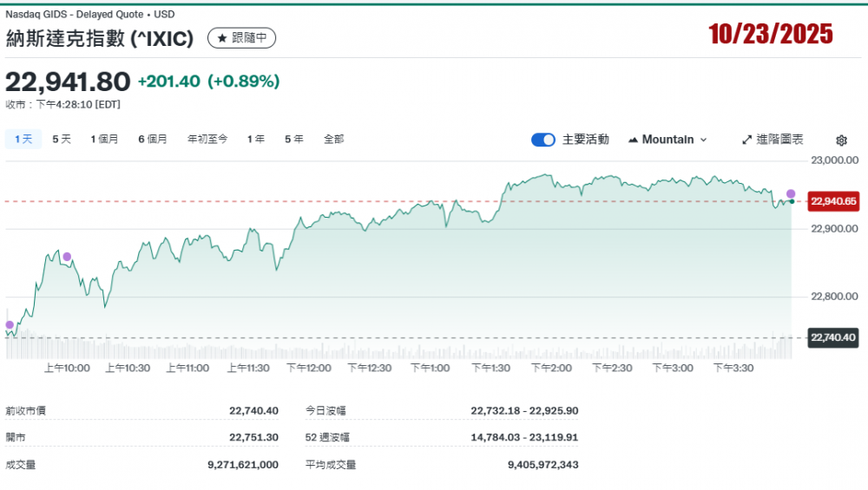This screenshot has width=868, height=490.
Task: Expand the Mountain chart type dropdown arrow
Action: tap(703, 140)
